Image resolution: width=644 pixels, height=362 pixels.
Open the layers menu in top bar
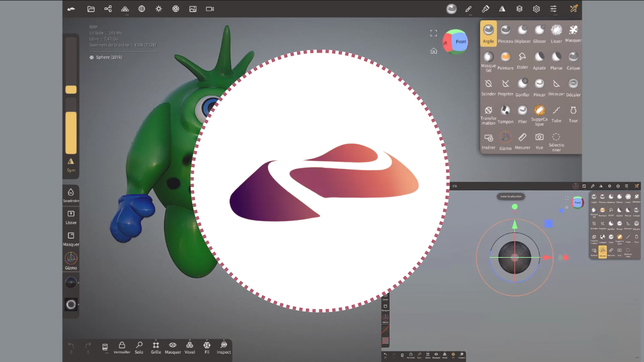[x=519, y=9]
